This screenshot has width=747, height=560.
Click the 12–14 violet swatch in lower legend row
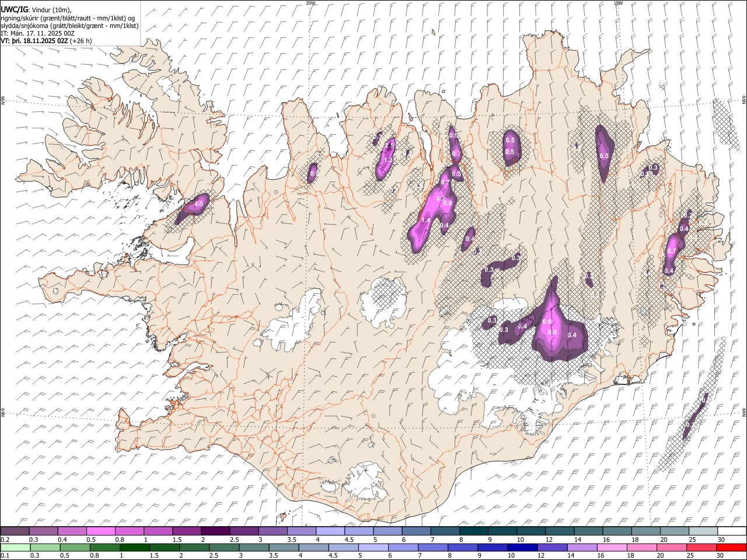tap(551, 547)
